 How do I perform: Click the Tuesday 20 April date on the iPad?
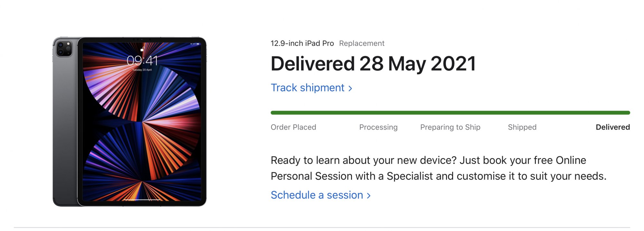coord(142,70)
